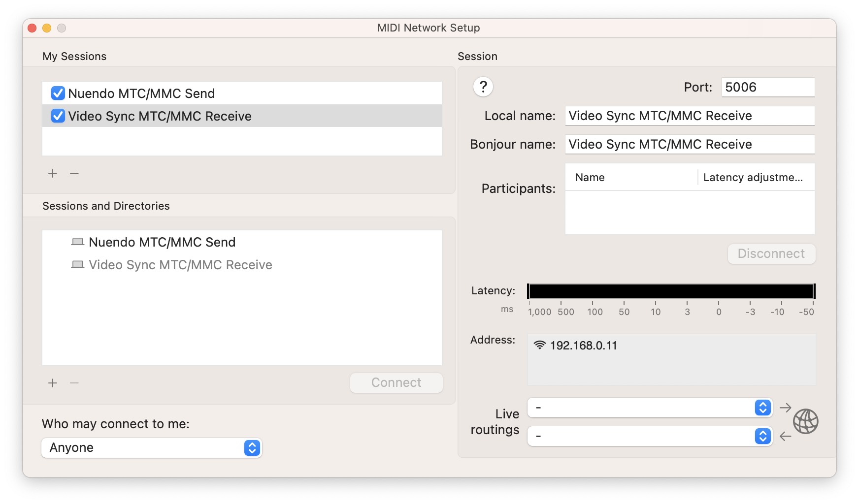This screenshot has height=504, width=859.
Task: Uncheck the Nuendo MTC/MMC Send session
Action: click(x=58, y=93)
